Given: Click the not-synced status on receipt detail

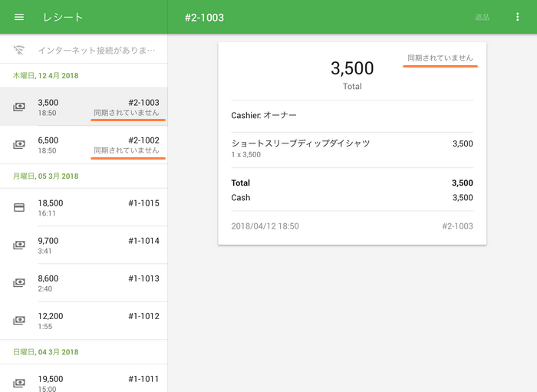Looking at the screenshot, I should [x=440, y=58].
